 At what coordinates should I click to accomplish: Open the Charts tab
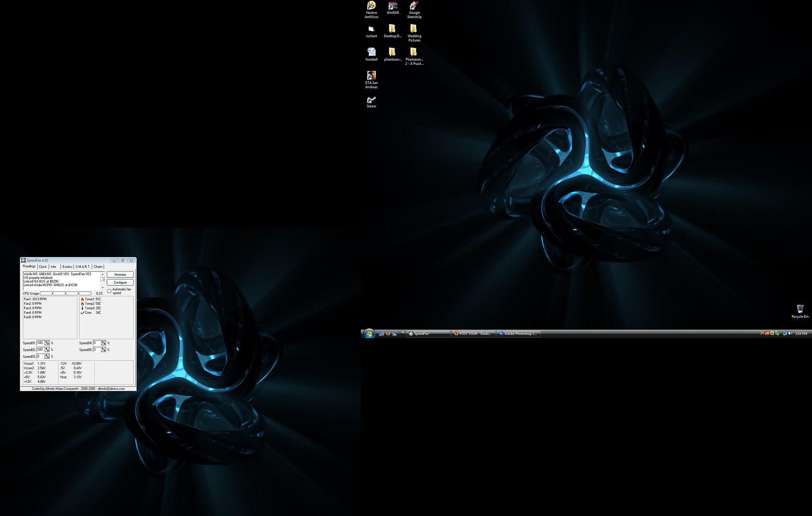point(98,267)
